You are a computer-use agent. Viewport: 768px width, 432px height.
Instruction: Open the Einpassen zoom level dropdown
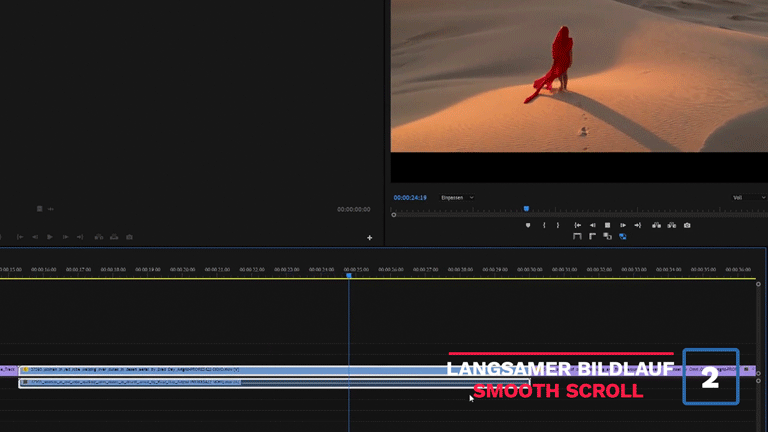458,197
